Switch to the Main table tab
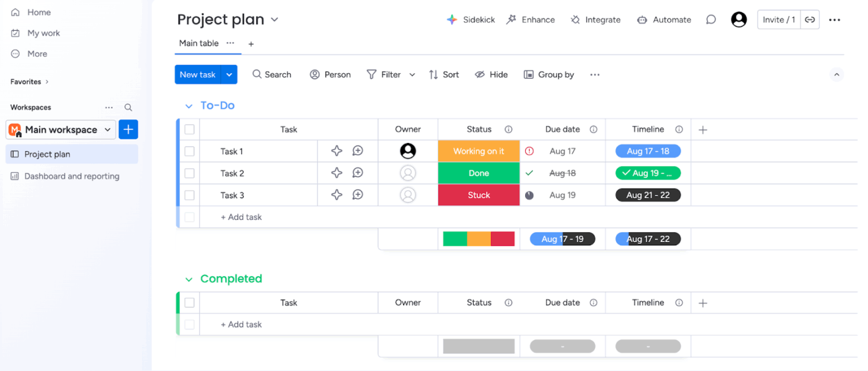The width and height of the screenshot is (868, 371). [199, 43]
